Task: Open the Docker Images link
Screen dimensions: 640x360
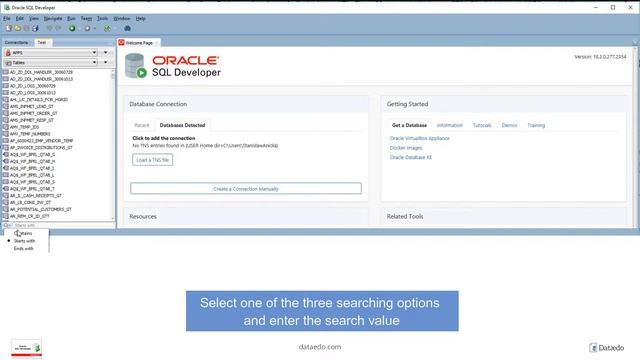Action: coord(406,148)
